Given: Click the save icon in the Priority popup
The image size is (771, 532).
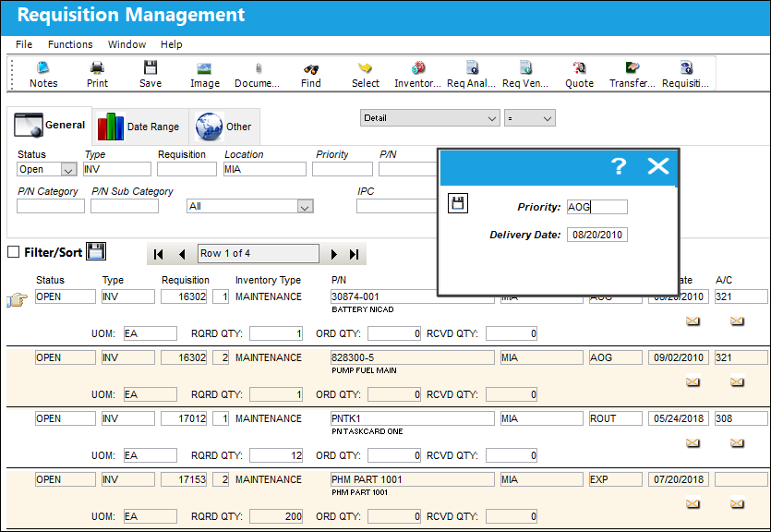Looking at the screenshot, I should point(458,203).
